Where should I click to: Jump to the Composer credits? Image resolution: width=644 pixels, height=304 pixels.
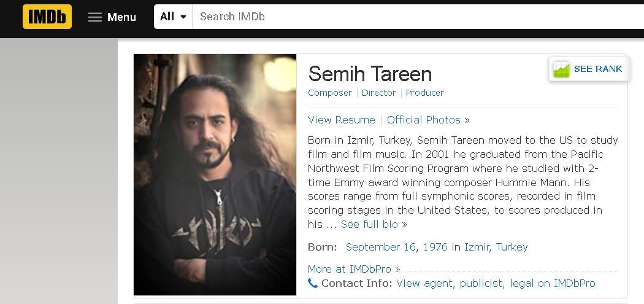(x=330, y=93)
